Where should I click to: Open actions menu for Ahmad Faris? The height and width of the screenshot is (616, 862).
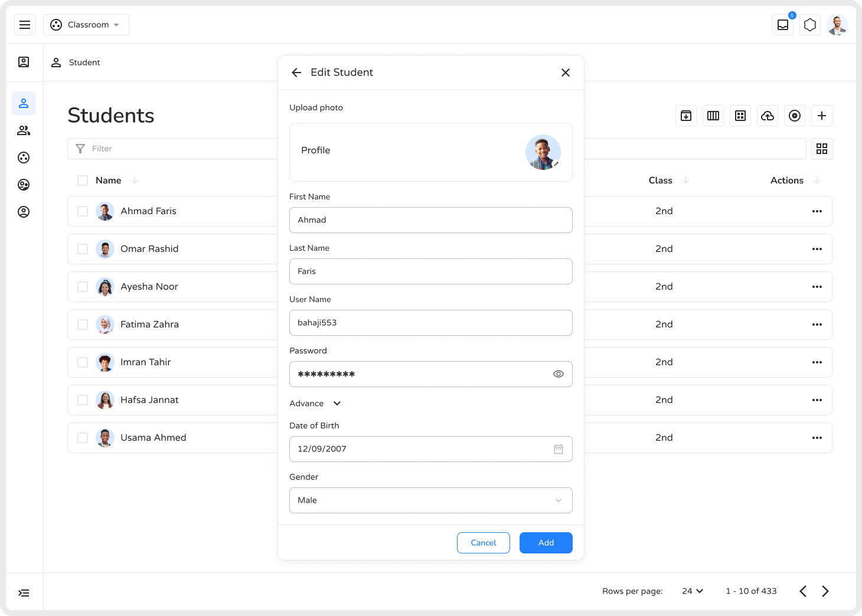[817, 211]
